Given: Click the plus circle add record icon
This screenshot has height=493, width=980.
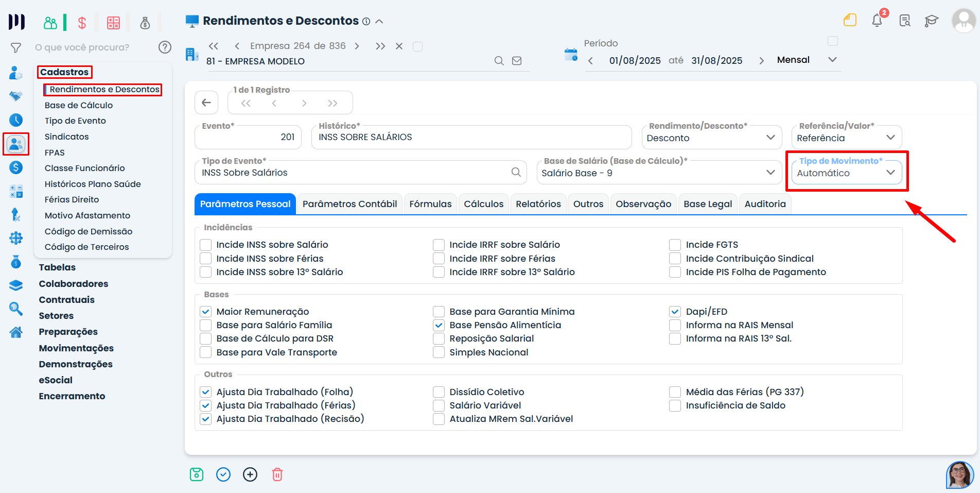Looking at the screenshot, I should [250, 474].
